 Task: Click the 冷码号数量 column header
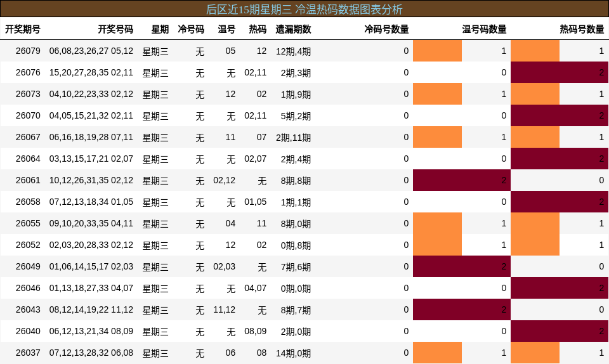(x=386, y=29)
